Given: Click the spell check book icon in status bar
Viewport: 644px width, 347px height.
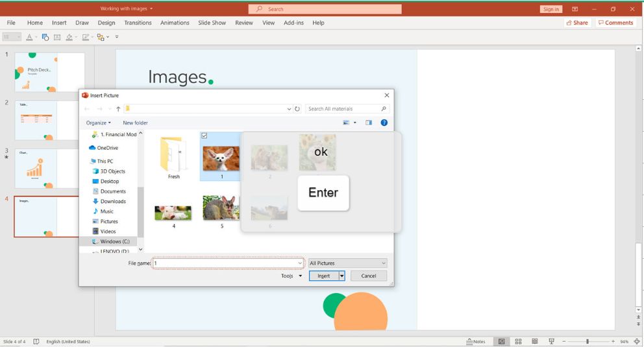Looking at the screenshot, I should 36,341.
